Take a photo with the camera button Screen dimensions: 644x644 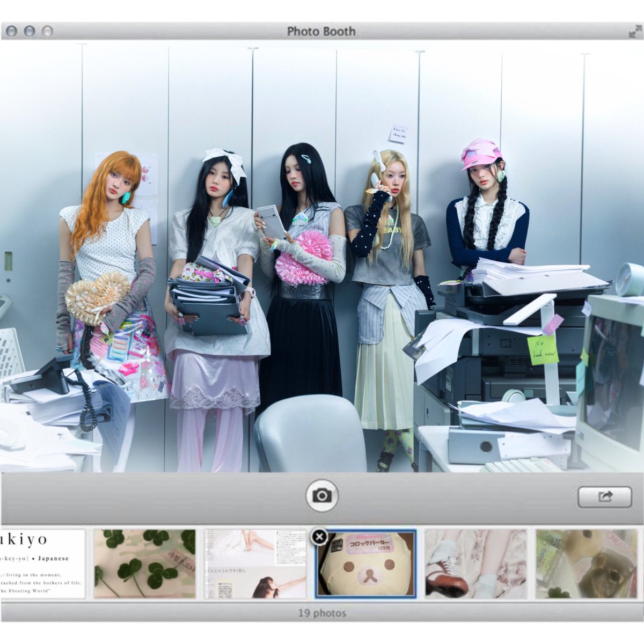(x=322, y=495)
